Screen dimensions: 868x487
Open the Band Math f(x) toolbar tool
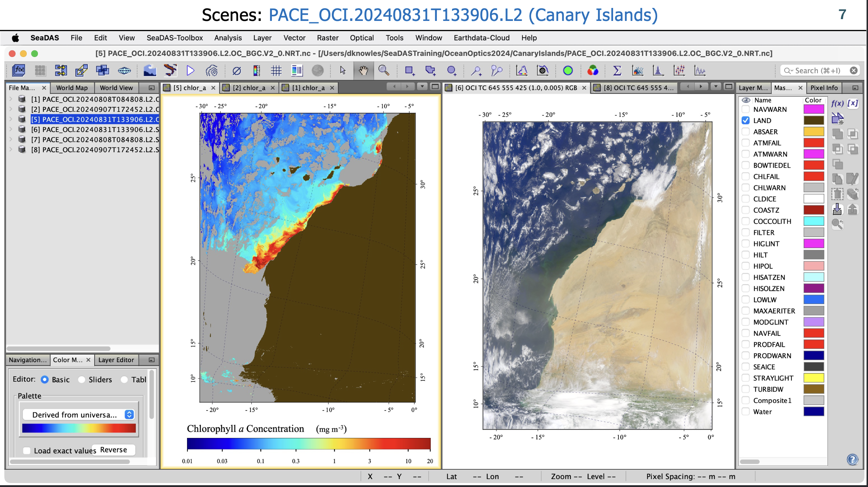[18, 70]
